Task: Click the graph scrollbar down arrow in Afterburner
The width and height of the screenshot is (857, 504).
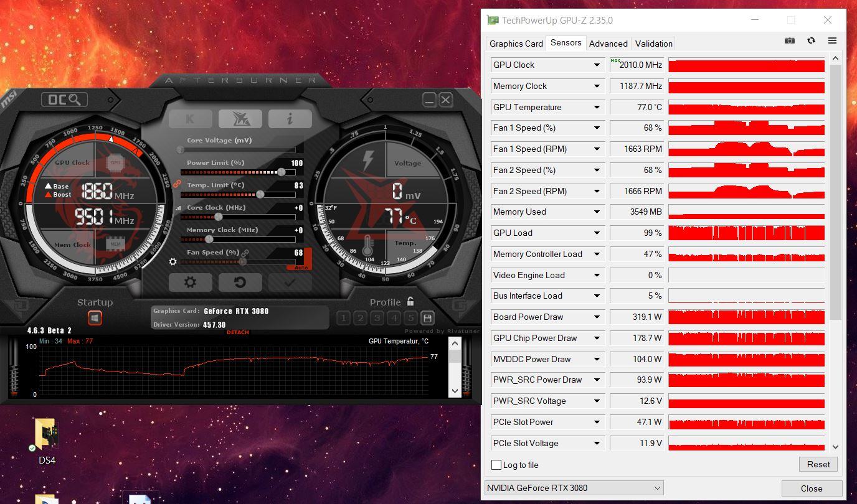Action: click(x=455, y=390)
